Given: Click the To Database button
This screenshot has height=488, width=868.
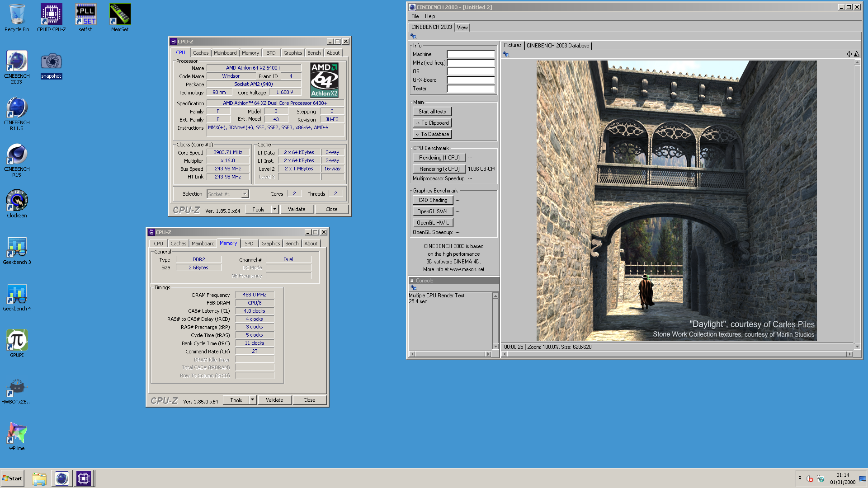Looking at the screenshot, I should coord(432,134).
